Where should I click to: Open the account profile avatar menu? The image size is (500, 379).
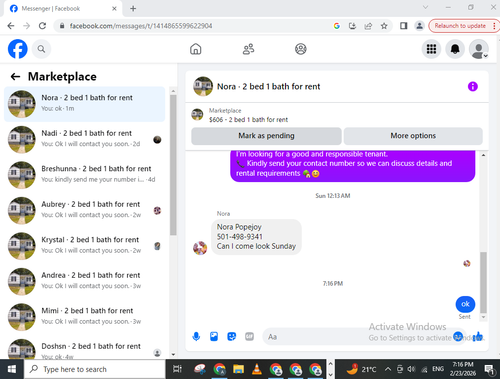coord(479,49)
